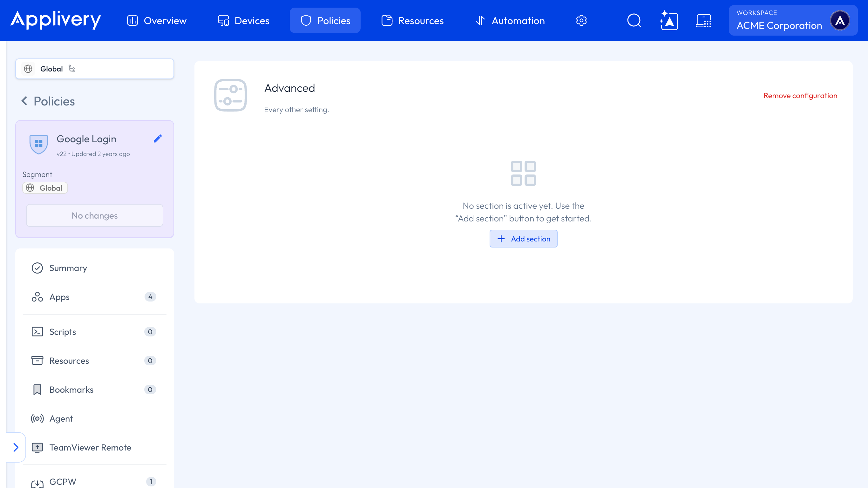
Task: Click the Advanced sliders icon
Action: tap(230, 95)
